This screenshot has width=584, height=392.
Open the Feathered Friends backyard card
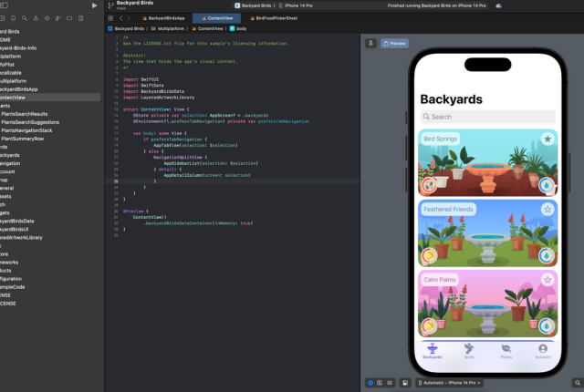tap(487, 233)
